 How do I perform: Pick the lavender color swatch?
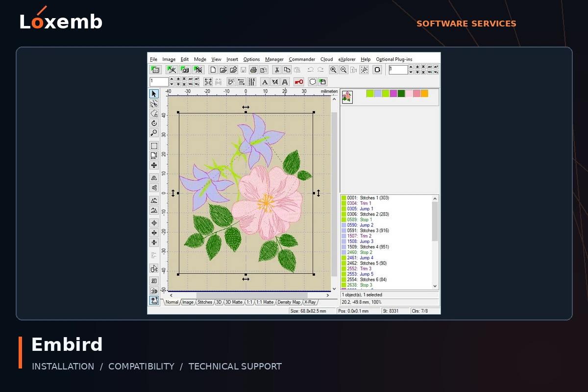[378, 94]
